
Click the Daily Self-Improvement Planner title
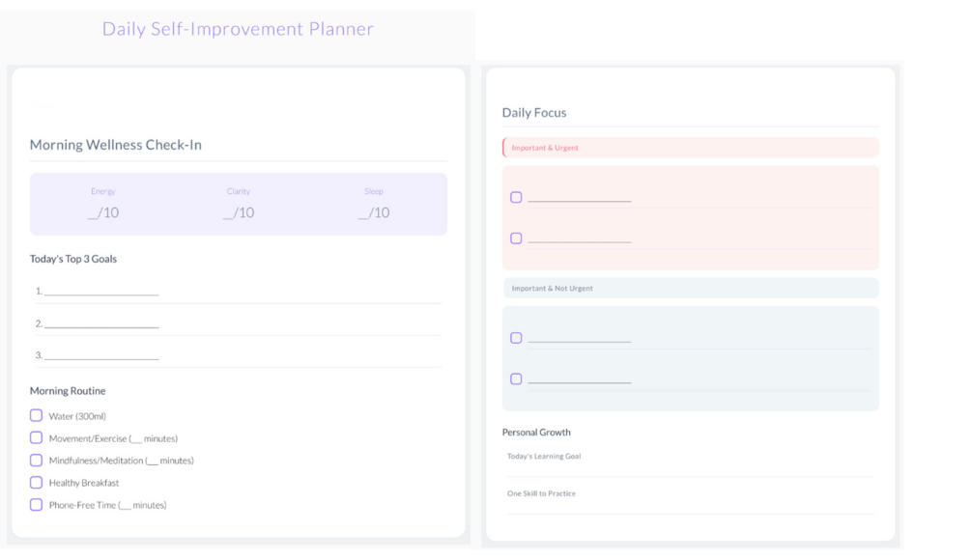(x=238, y=29)
